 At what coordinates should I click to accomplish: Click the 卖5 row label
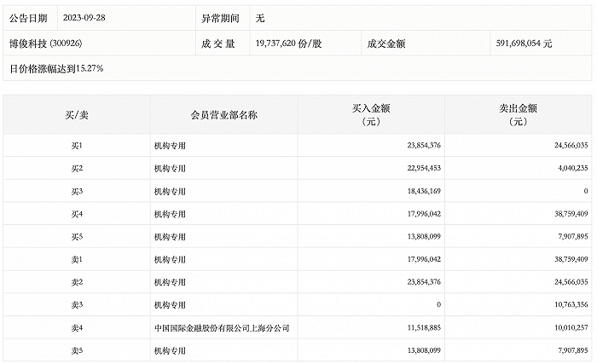pos(76,350)
